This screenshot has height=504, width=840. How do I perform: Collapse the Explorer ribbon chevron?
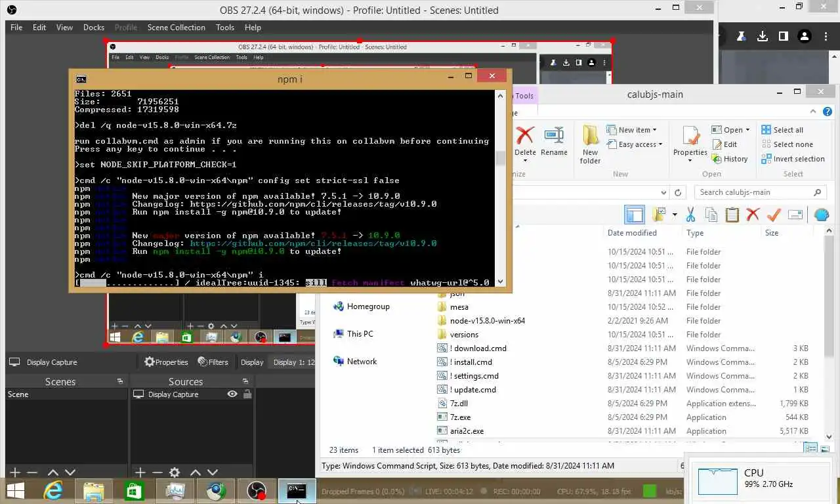[813, 112]
